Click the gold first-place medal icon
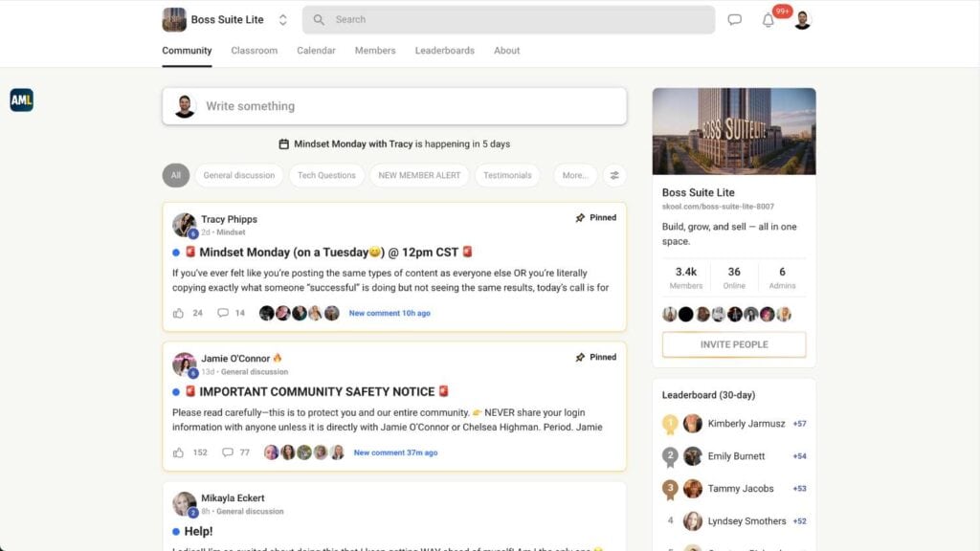980x551 pixels. tap(670, 424)
